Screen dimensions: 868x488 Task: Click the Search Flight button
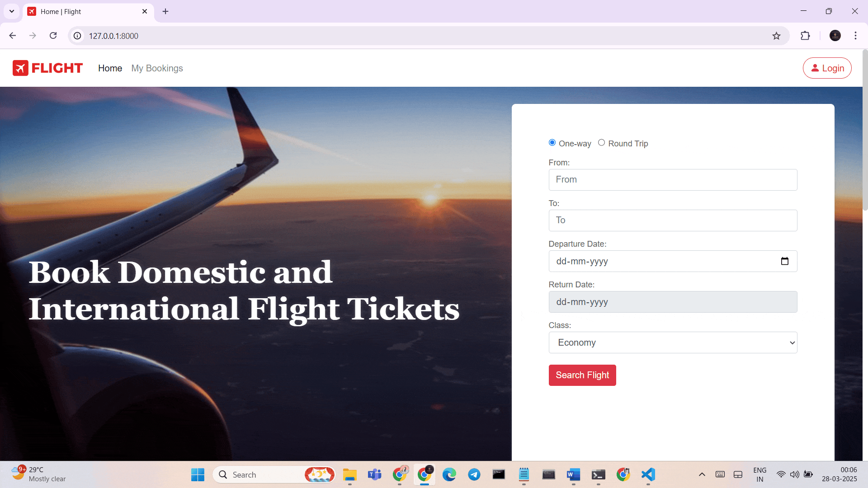[582, 375]
